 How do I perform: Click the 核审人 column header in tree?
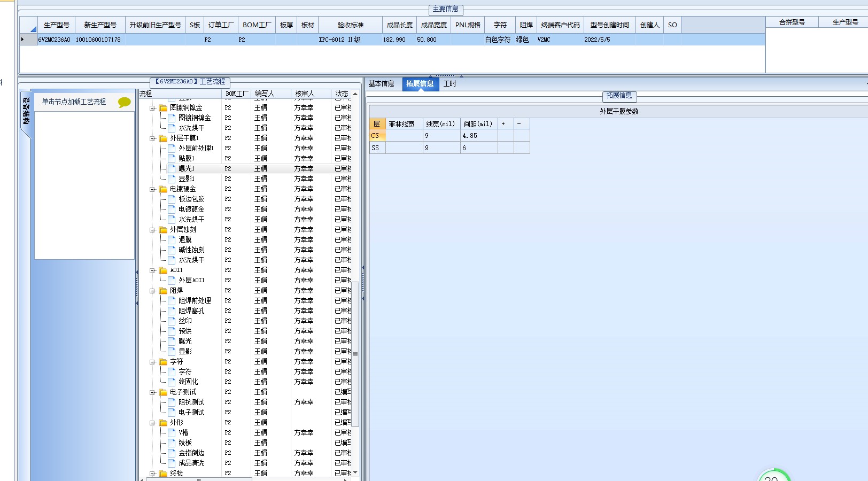pos(311,94)
